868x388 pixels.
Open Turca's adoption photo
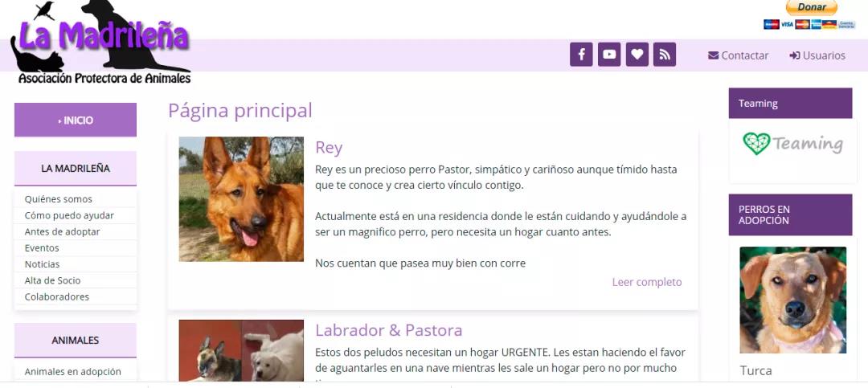(x=792, y=300)
